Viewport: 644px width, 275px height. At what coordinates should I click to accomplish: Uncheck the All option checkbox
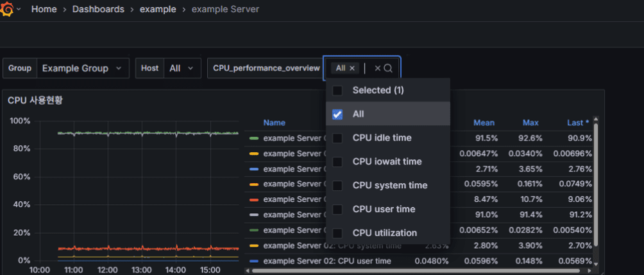[x=337, y=114]
